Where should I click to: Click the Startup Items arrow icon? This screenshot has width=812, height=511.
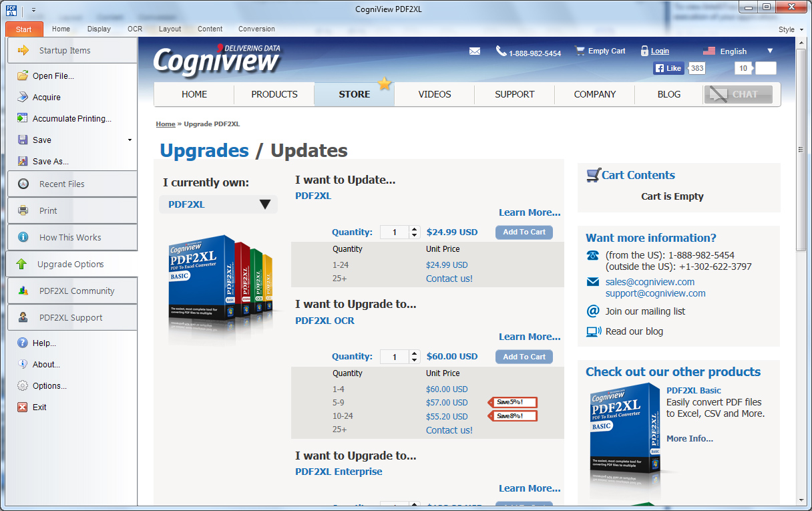(x=23, y=50)
